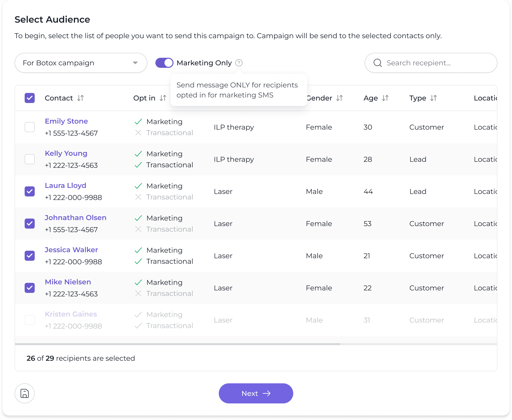The height and width of the screenshot is (420, 512).
Task: Click the Marketing Only help question icon
Action: pos(239,63)
